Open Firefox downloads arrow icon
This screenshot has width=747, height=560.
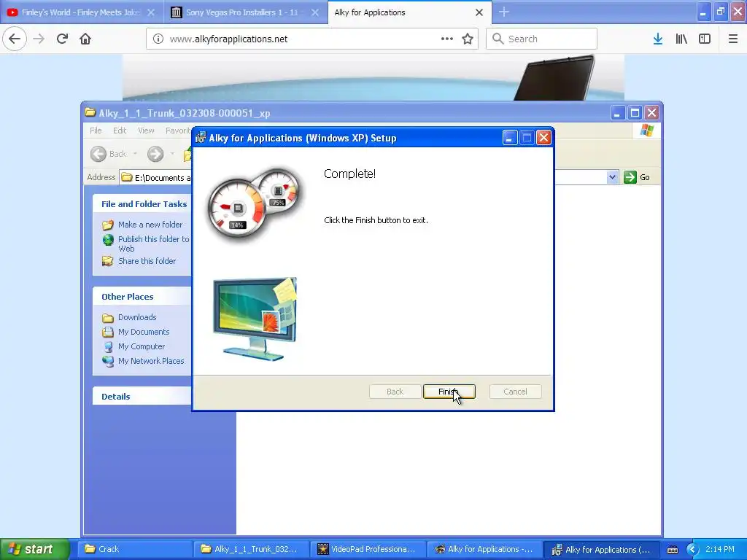(x=658, y=39)
